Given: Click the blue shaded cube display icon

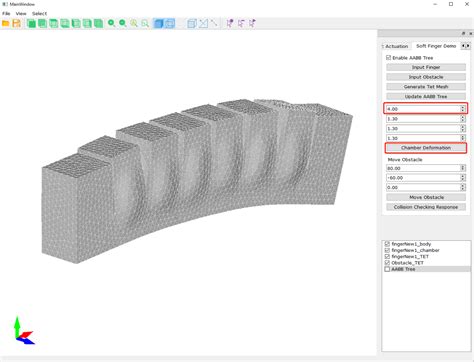Looking at the screenshot, I should point(158,23).
